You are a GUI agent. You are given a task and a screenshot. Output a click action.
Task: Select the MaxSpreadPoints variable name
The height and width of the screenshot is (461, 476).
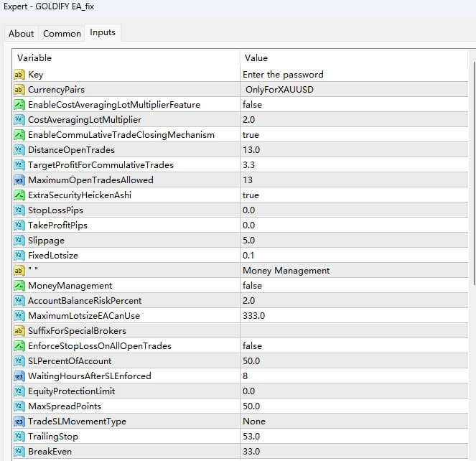65,406
